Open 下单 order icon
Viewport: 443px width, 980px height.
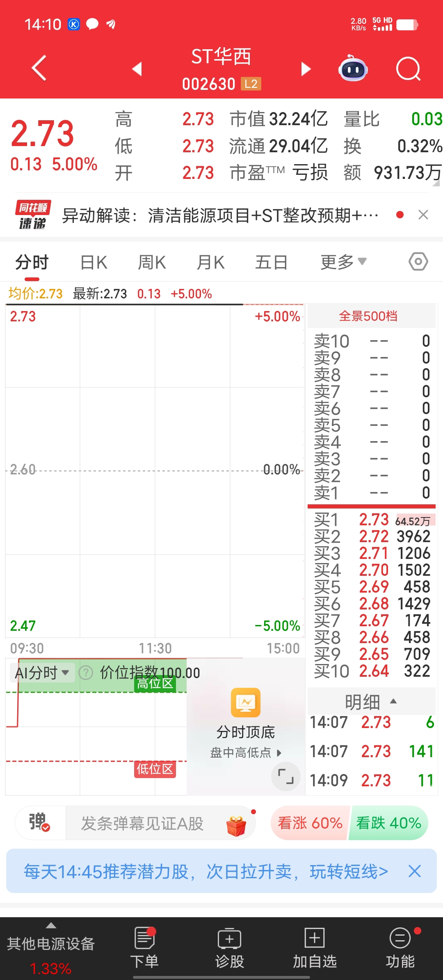point(144,948)
